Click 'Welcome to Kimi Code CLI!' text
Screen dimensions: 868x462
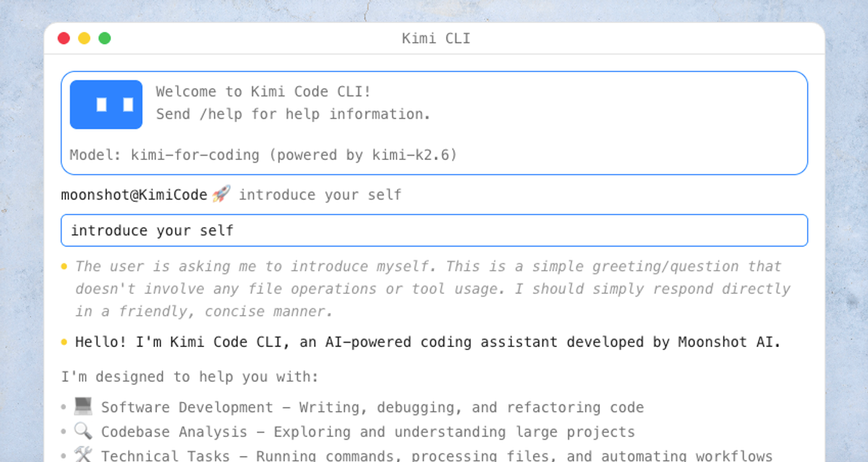[x=263, y=92]
